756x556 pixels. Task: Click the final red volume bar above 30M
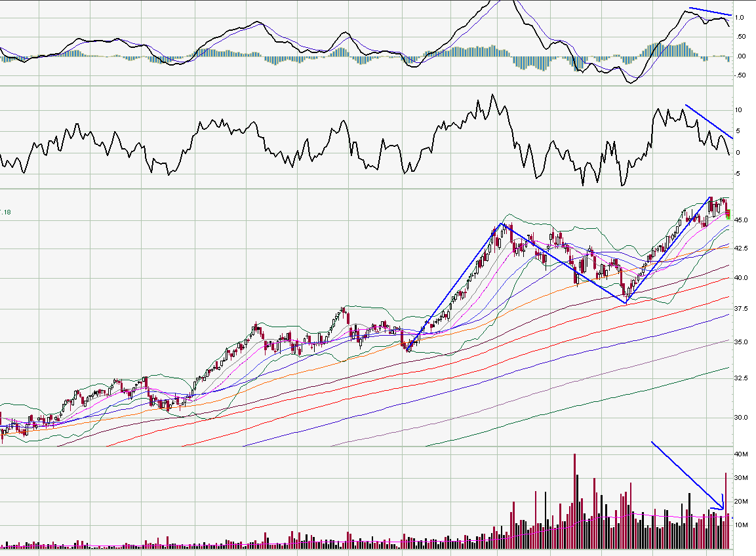(726, 511)
